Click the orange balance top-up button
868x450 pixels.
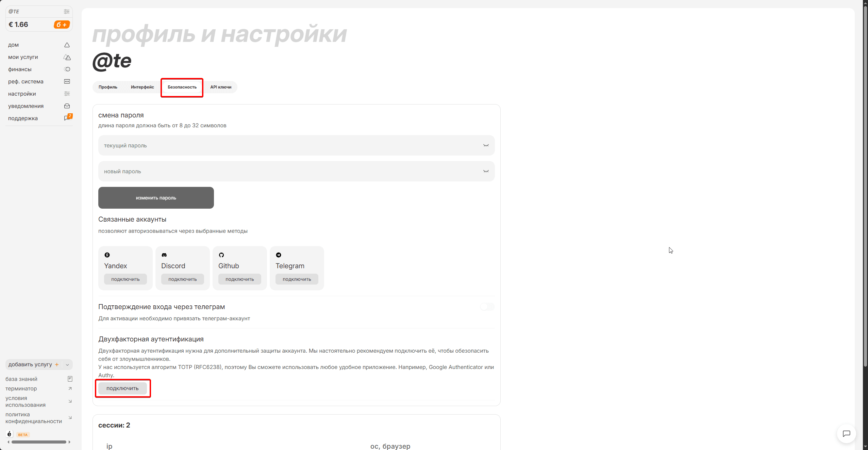pyautogui.click(x=62, y=25)
